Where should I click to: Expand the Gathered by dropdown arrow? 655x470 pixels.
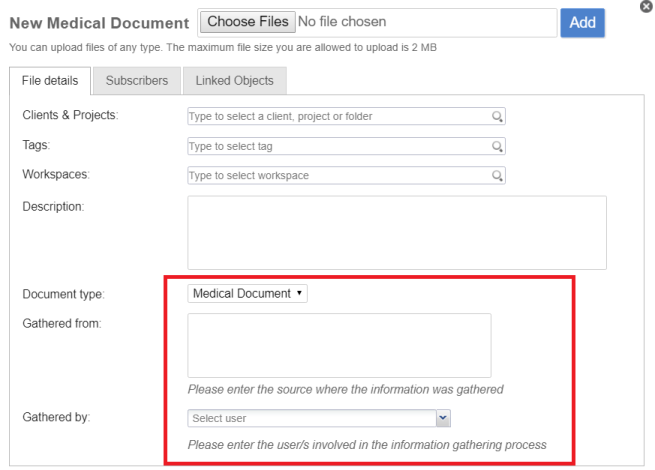(444, 418)
